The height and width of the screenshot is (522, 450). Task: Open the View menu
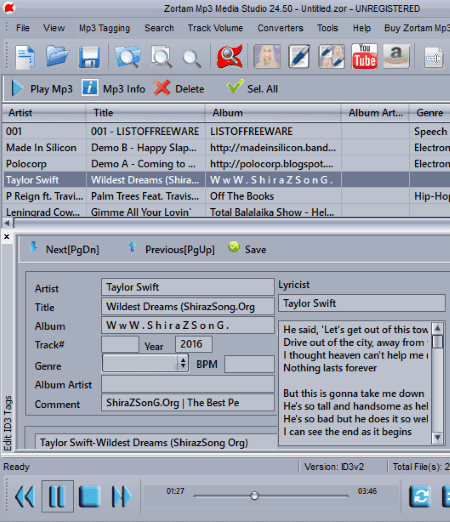pos(54,28)
